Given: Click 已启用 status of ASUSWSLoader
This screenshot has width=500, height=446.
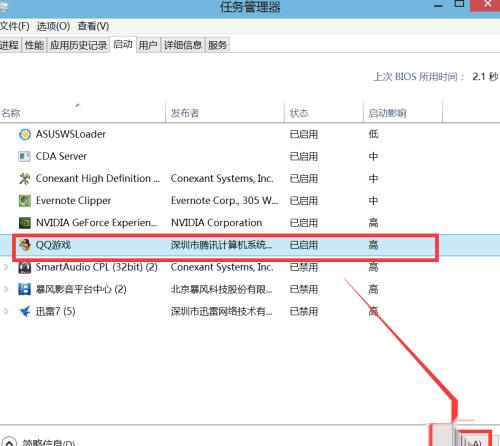Looking at the screenshot, I should (304, 134).
